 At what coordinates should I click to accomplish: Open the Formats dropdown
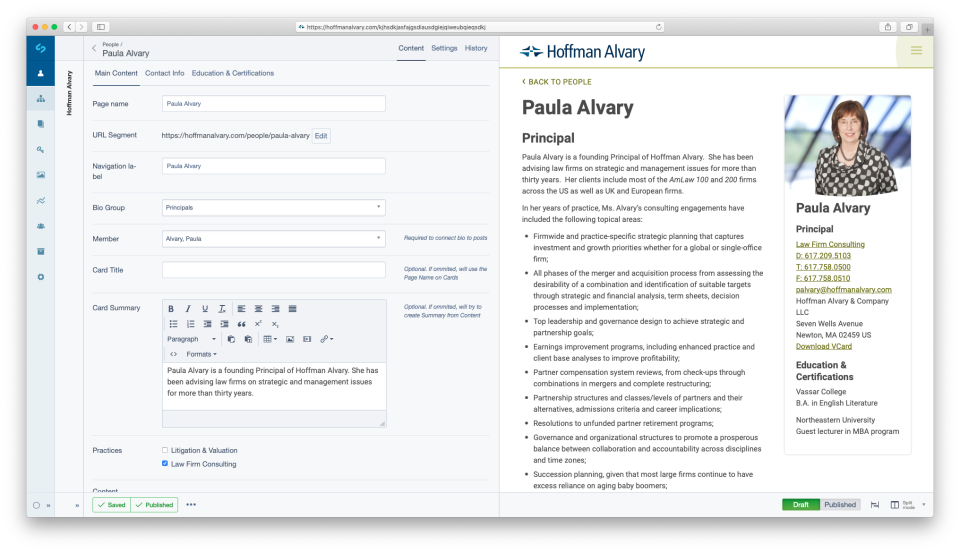tap(201, 354)
